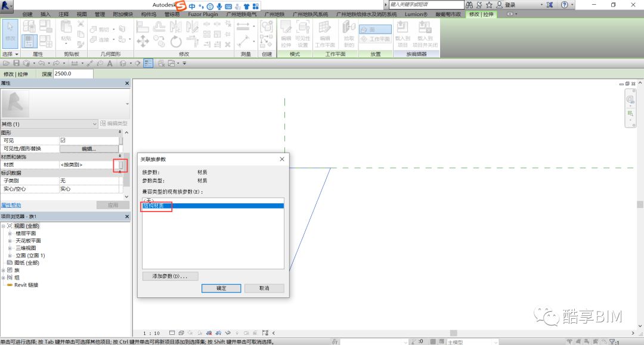
Task: Click the Redo arrow in quick access toolbar
Action: pos(56,63)
